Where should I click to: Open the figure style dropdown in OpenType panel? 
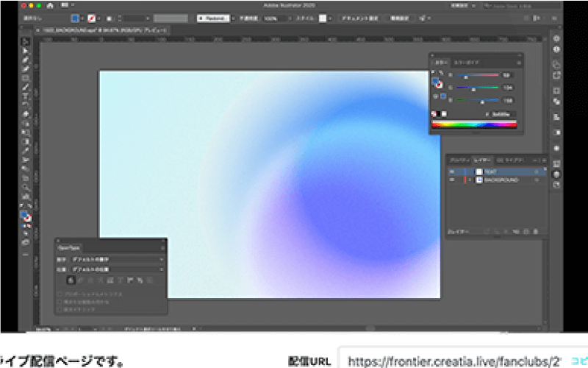pyautogui.click(x=118, y=260)
